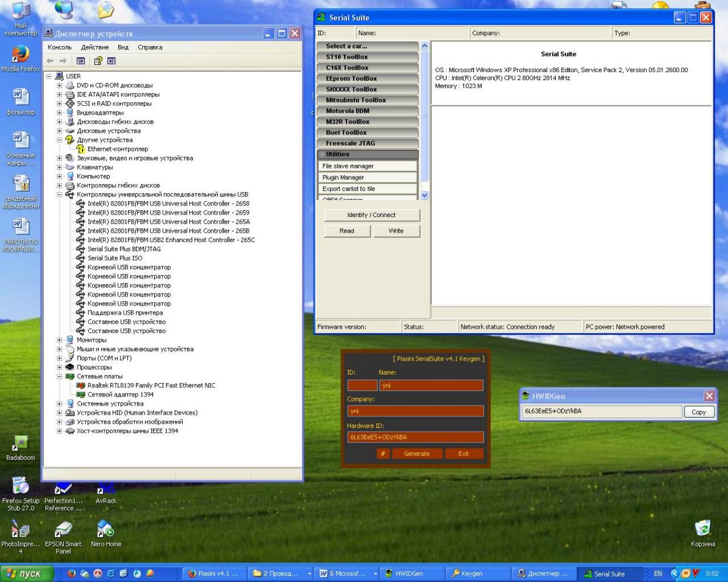Open the Мой компьютер desktop icon
Screen dimensions: 728x582
pos(21,17)
